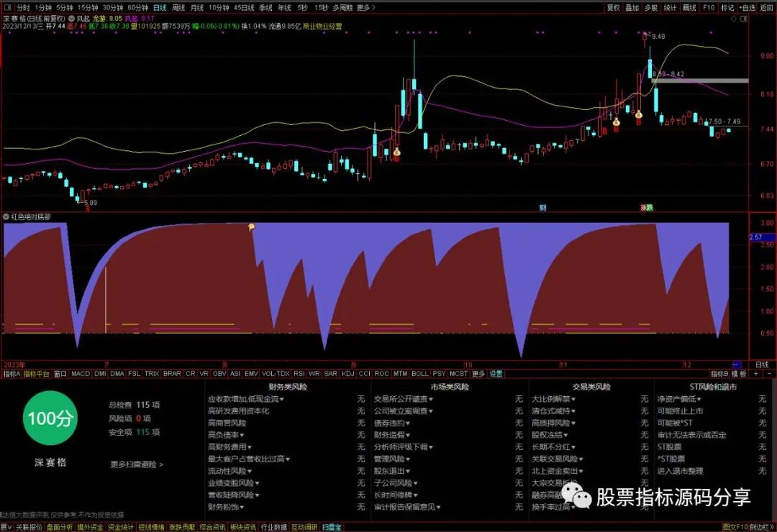Open the 指标平台 tab

click(x=37, y=374)
